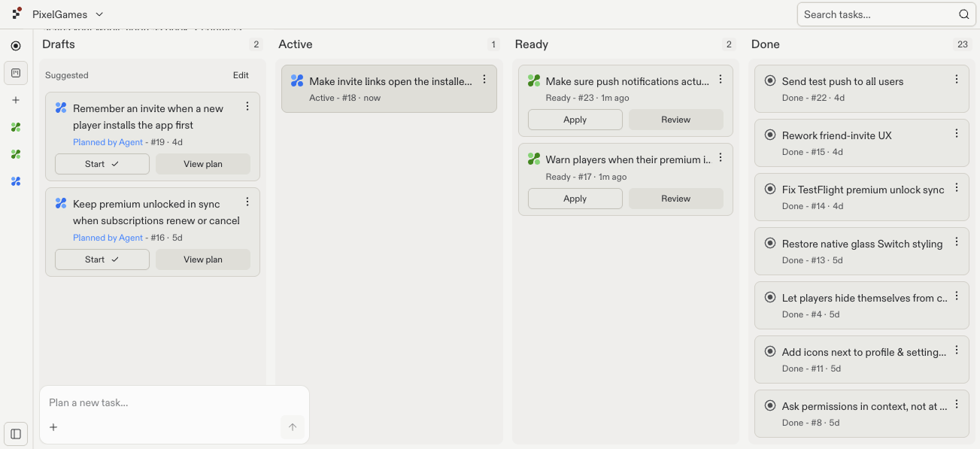This screenshot has height=449, width=980.
Task: Click Apply on Ready task #17
Action: (575, 199)
